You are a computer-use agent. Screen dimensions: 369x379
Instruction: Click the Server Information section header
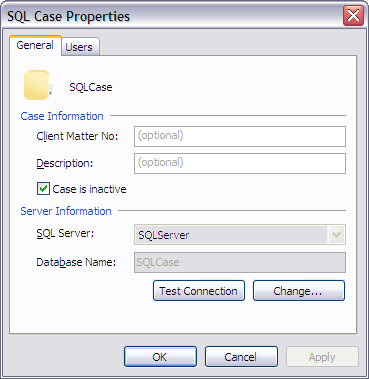tap(66, 211)
